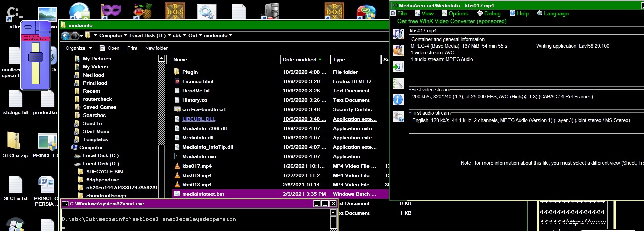Expand the Out breadcrumb dropdown arrow
The width and height of the screenshot is (644, 231).
pos(200,35)
